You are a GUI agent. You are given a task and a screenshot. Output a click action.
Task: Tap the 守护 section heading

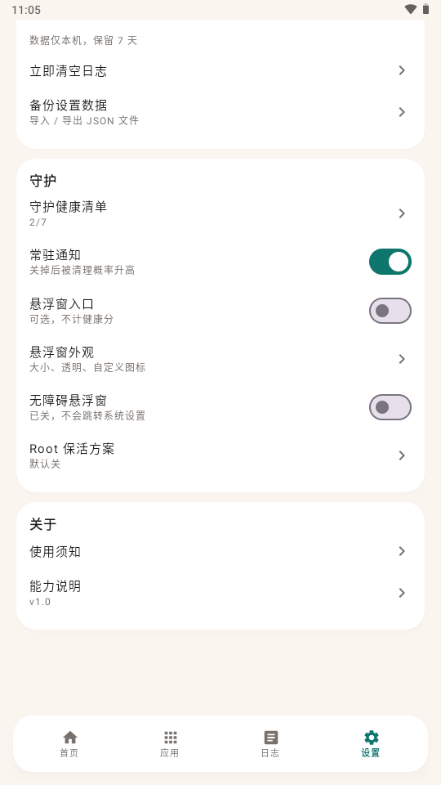point(43,181)
